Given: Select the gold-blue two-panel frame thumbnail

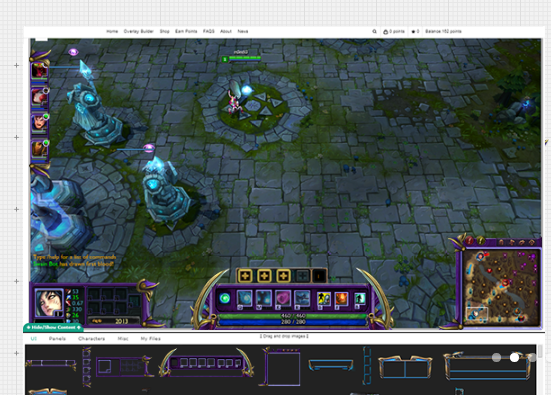Looking at the screenshot, I should tap(405, 367).
